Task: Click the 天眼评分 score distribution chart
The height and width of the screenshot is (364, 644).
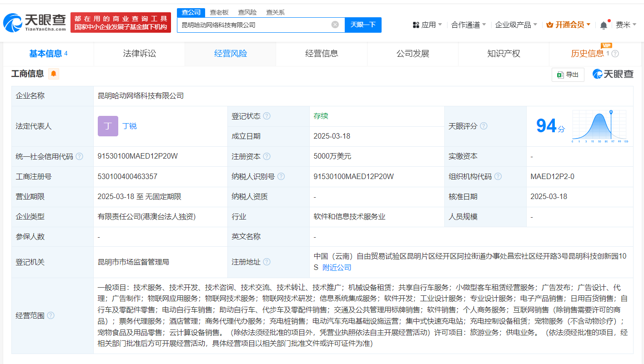Action: click(x=600, y=126)
